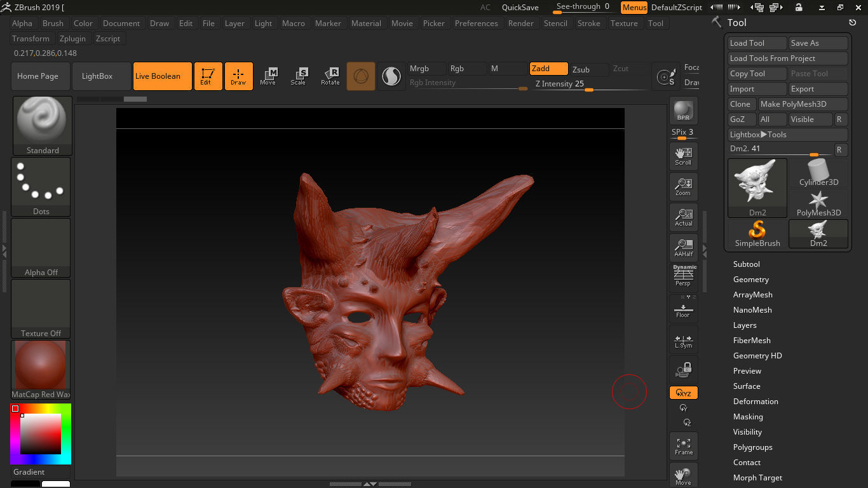This screenshot has width=868, height=488.
Task: Click the Export button
Action: click(818, 89)
